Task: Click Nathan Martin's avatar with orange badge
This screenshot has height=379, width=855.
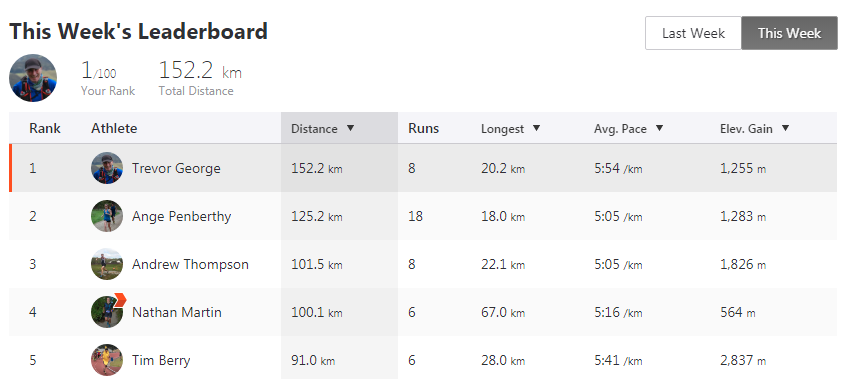Action: tap(107, 312)
